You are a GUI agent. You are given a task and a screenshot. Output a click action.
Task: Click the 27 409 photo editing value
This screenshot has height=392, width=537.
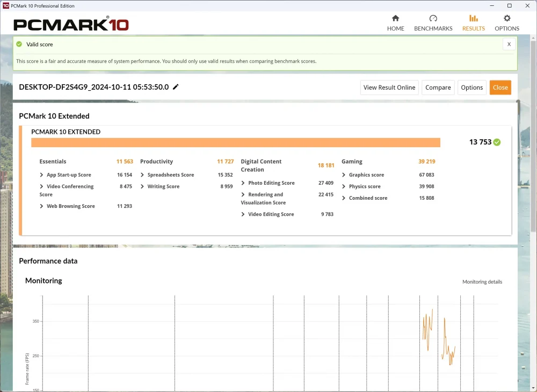pyautogui.click(x=326, y=183)
